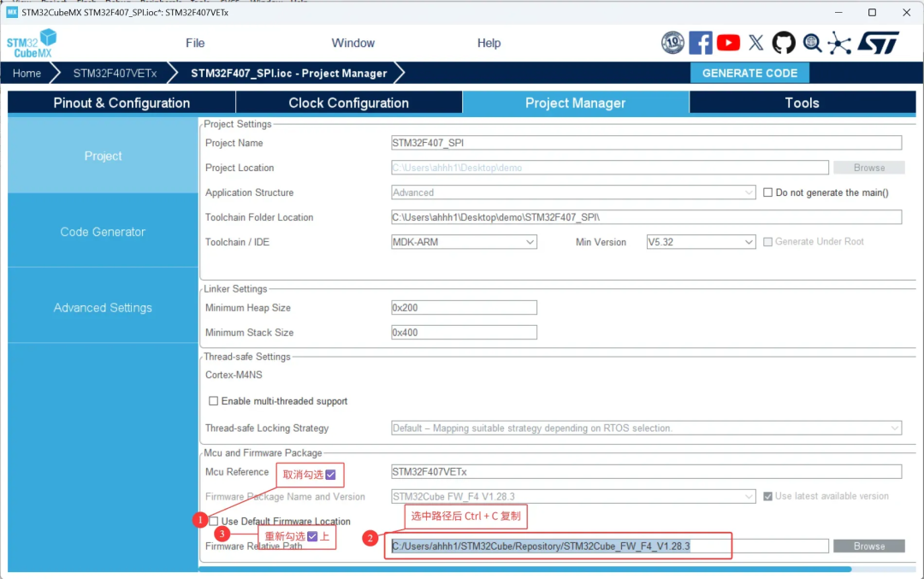Toggle 'Do not generate the main()' checkbox

click(767, 192)
